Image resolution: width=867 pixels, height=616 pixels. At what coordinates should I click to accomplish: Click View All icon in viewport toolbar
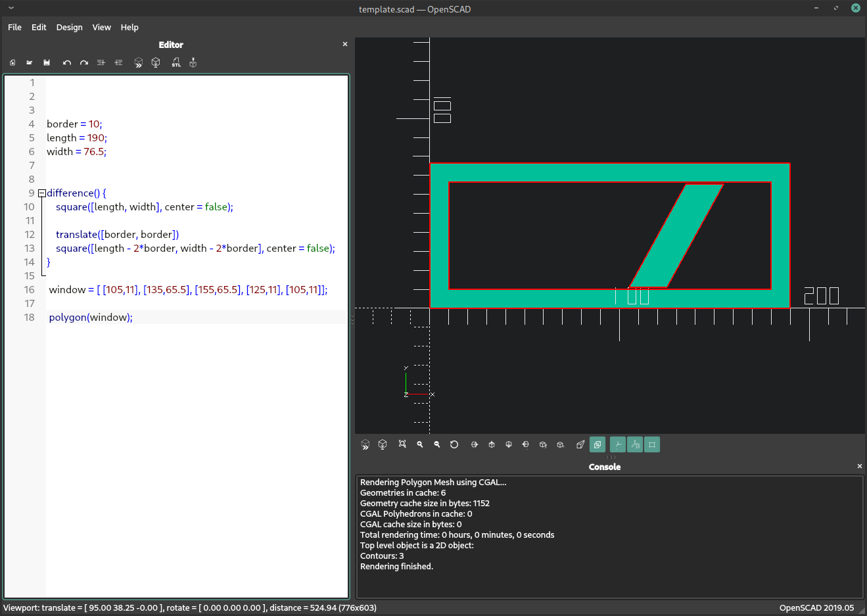[402, 444]
